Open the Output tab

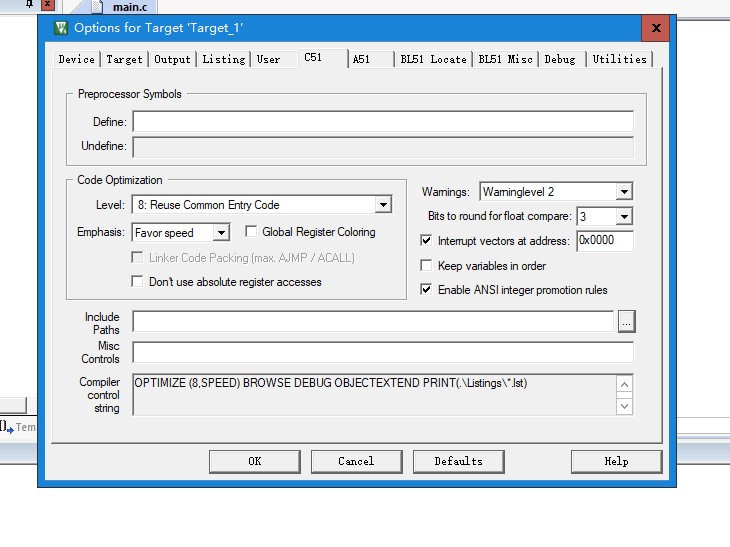pyautogui.click(x=172, y=59)
